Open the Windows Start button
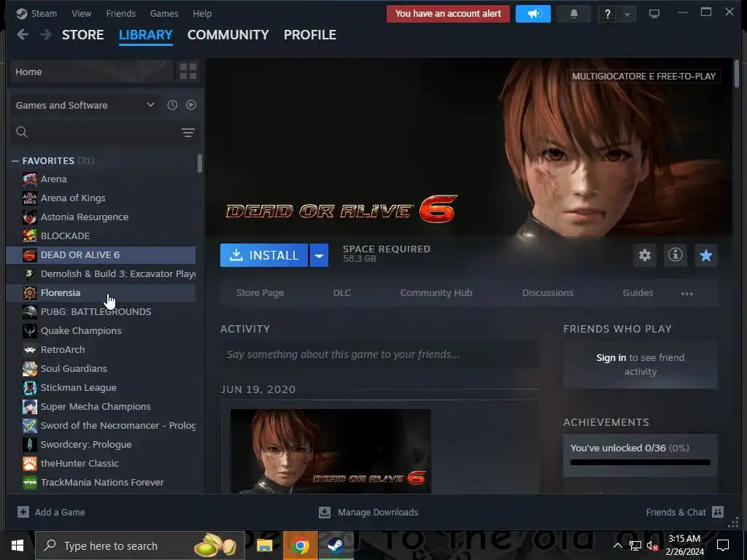This screenshot has width=747, height=560. pyautogui.click(x=18, y=545)
